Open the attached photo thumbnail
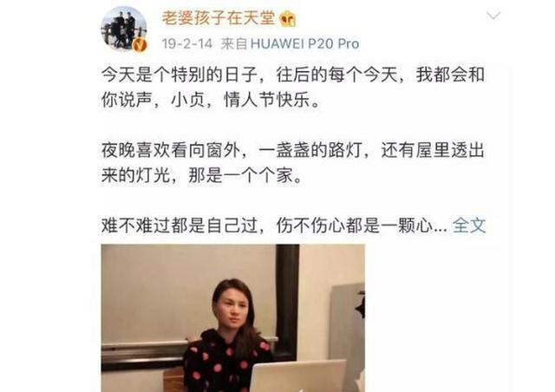The width and height of the screenshot is (555, 392). (x=233, y=318)
